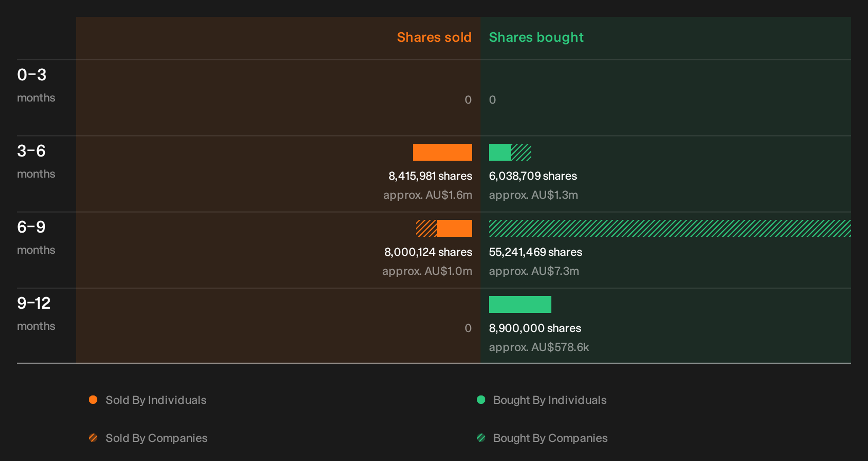This screenshot has height=461, width=868.
Task: Click striped green bought segment for 3-6 months
Action: [521, 152]
